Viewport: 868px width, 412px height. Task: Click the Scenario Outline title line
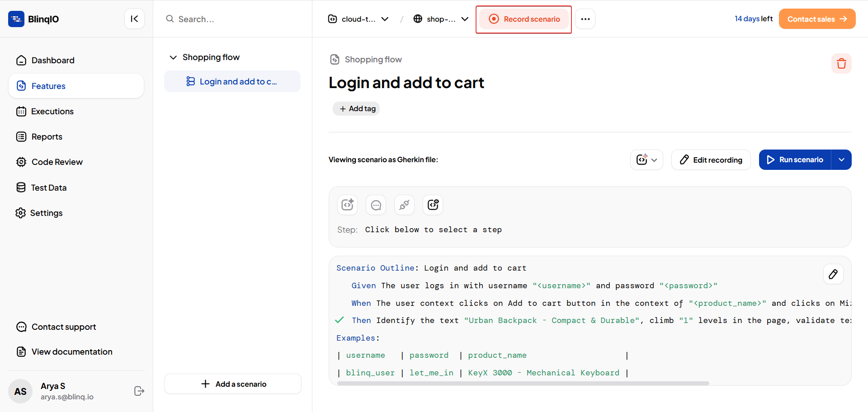tap(431, 268)
